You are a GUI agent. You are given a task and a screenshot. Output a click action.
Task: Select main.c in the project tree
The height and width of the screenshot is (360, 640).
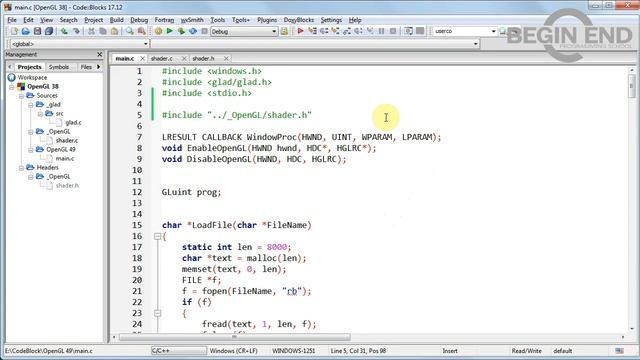[65, 158]
